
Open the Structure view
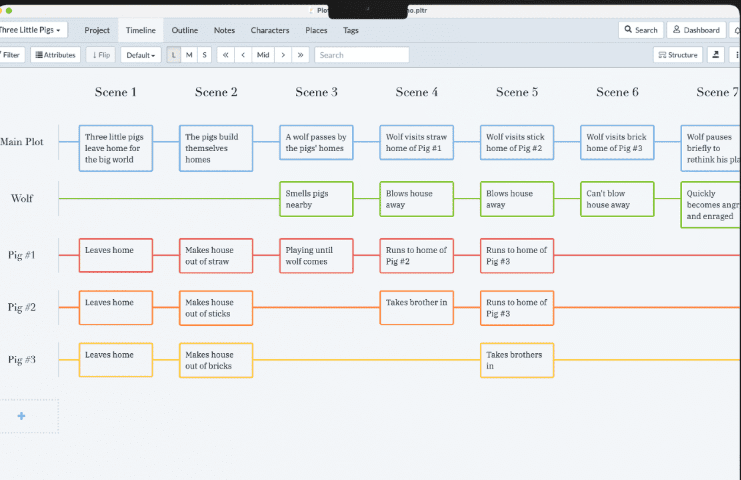678,55
